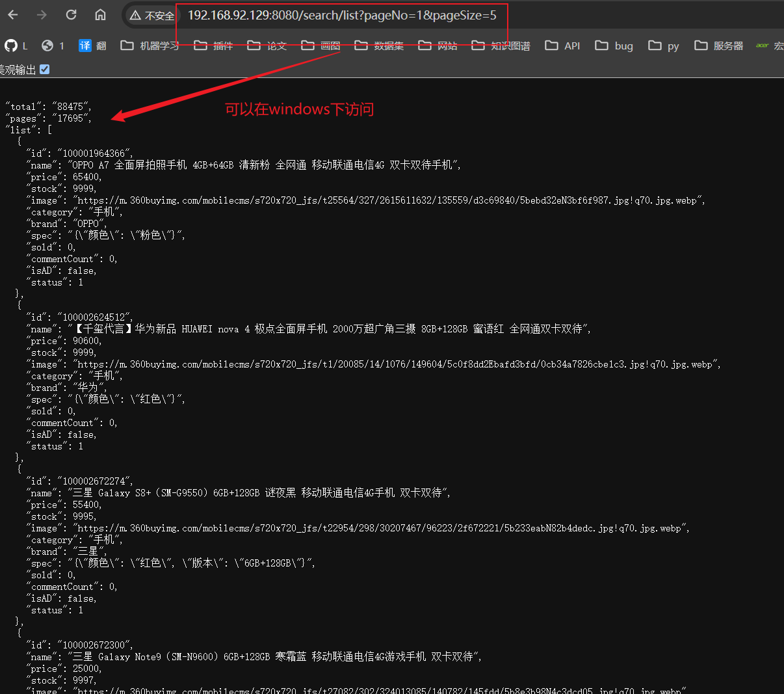Viewport: 784px width, 694px height.
Task: Click the OPPO A7 product name line
Action: (x=244, y=165)
